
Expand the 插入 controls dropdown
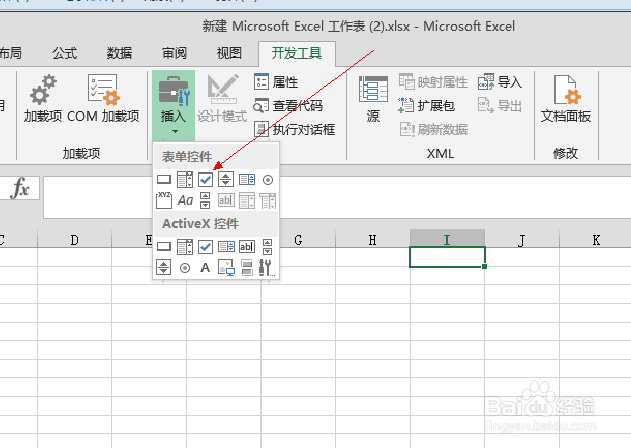(x=173, y=105)
